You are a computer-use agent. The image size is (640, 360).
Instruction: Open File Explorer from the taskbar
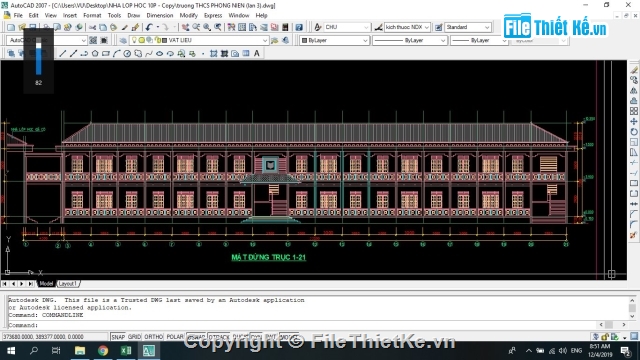80,351
